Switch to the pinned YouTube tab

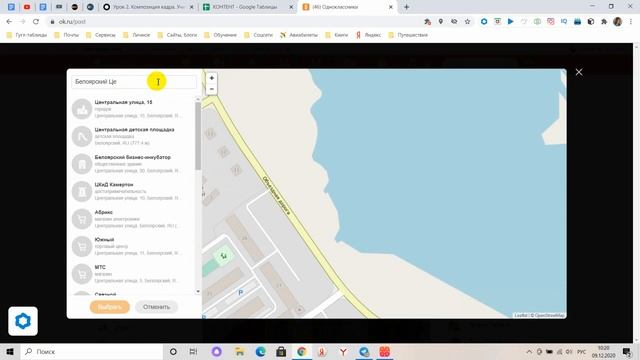pos(27,7)
